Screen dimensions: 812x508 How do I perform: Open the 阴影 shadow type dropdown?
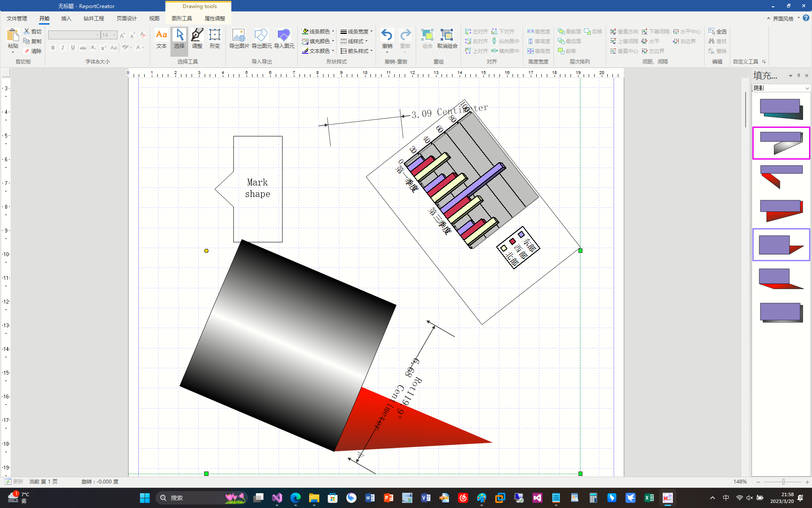pyautogui.click(x=807, y=88)
